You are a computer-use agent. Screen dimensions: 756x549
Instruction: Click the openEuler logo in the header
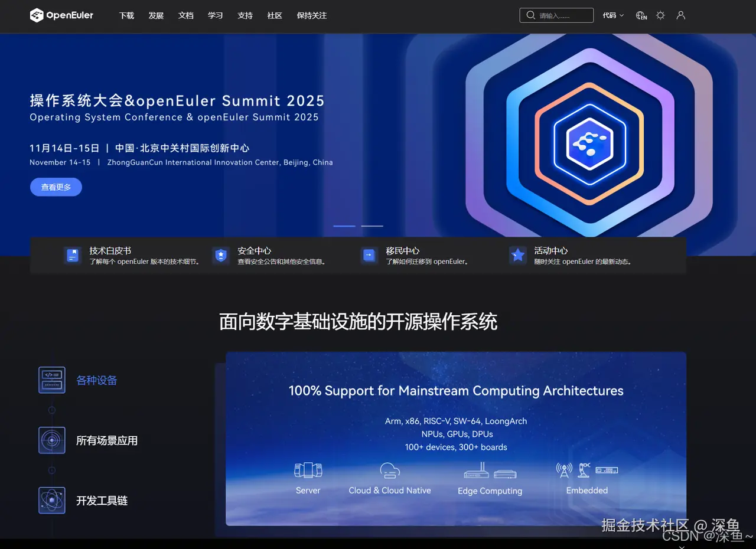point(61,15)
